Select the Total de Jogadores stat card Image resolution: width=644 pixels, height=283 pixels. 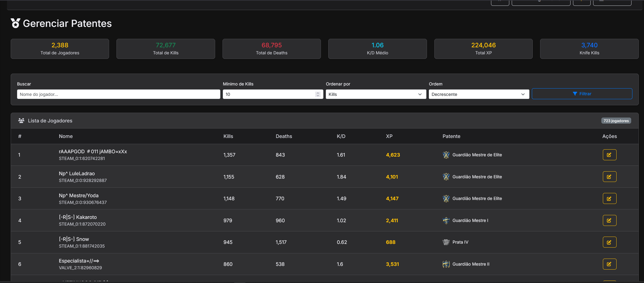click(x=60, y=49)
